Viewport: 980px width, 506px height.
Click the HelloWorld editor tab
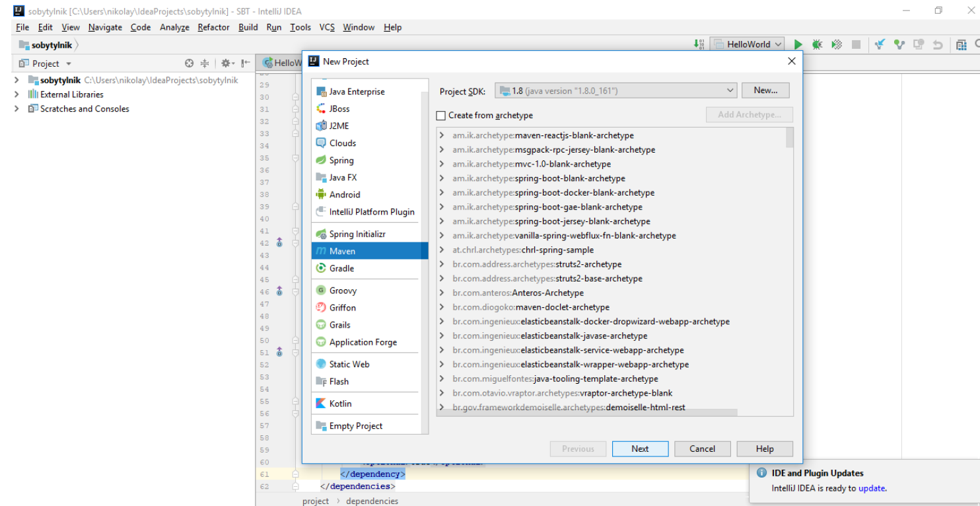[282, 63]
